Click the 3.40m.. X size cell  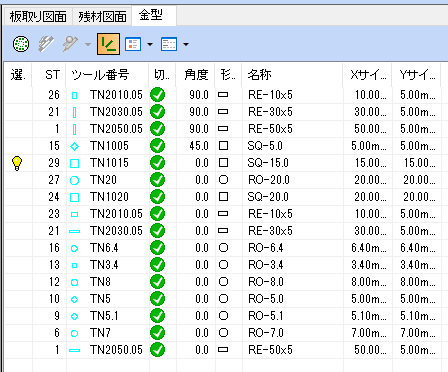pyautogui.click(x=369, y=265)
